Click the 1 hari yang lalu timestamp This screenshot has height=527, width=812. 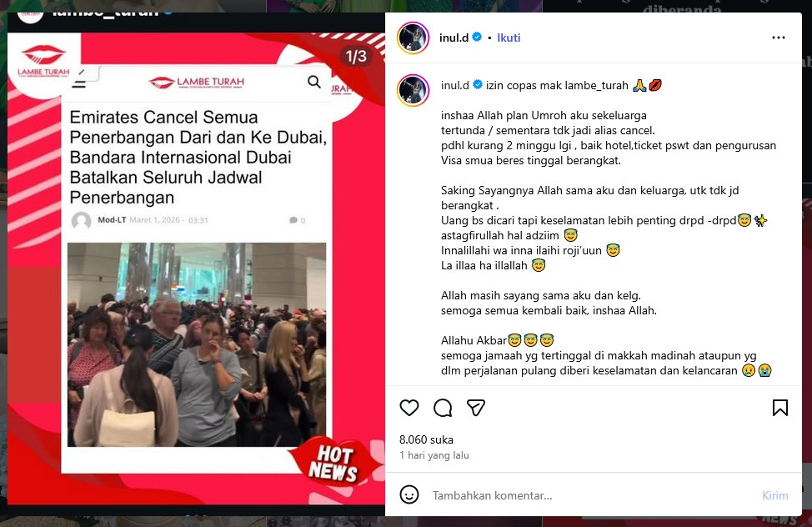click(x=434, y=455)
